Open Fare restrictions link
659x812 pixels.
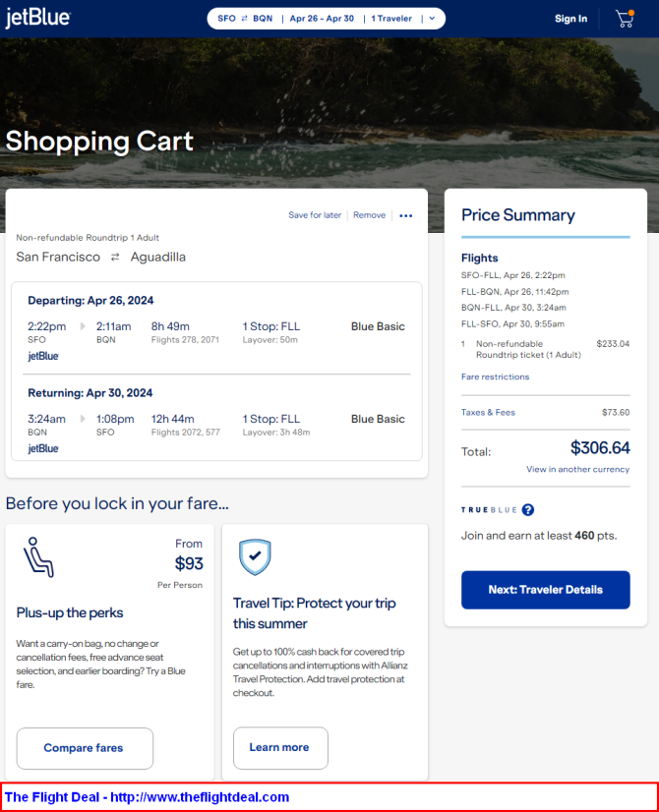[x=495, y=377]
